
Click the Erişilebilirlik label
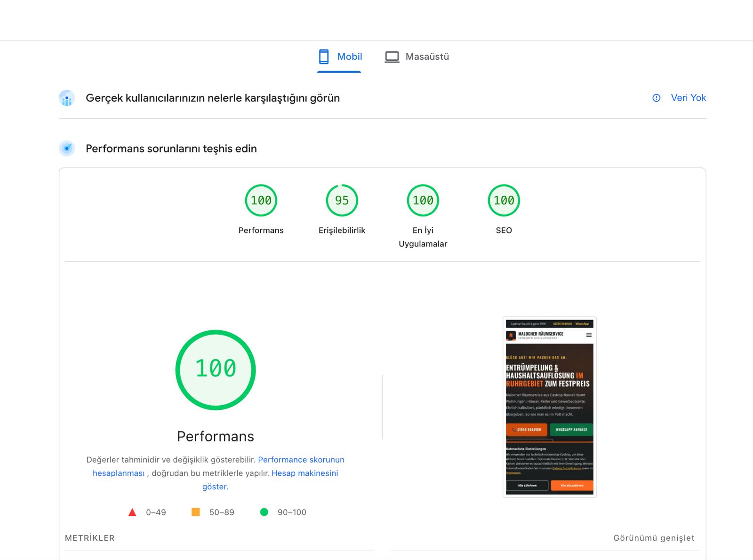342,230
